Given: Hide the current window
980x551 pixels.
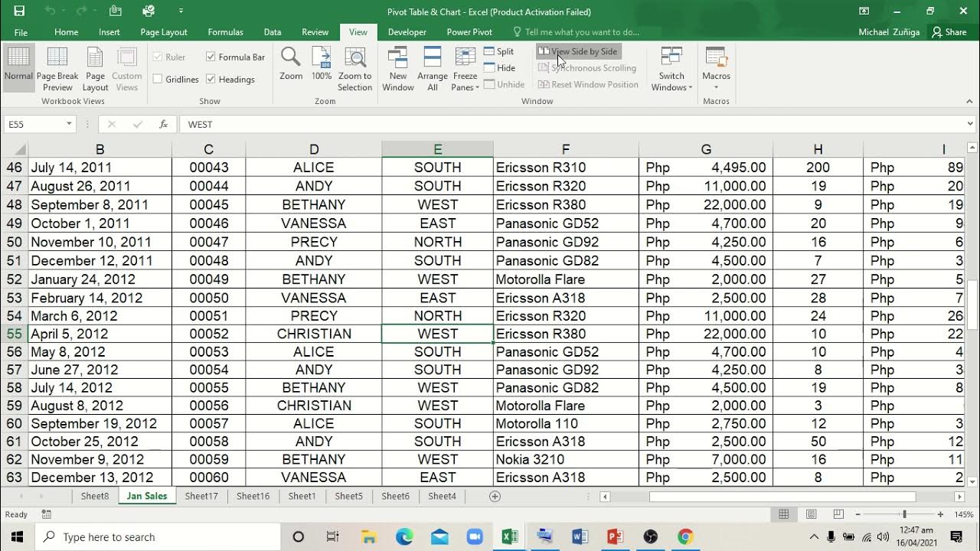Looking at the screenshot, I should 500,68.
